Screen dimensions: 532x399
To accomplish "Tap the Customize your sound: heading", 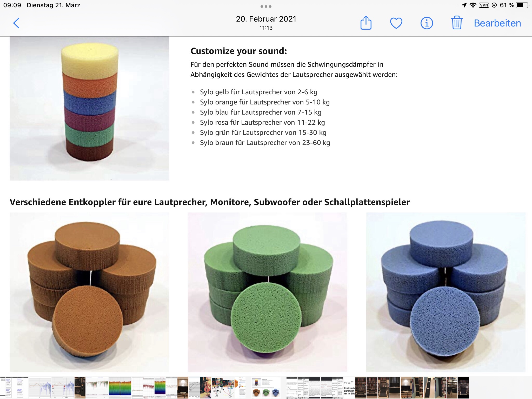I will (x=239, y=51).
